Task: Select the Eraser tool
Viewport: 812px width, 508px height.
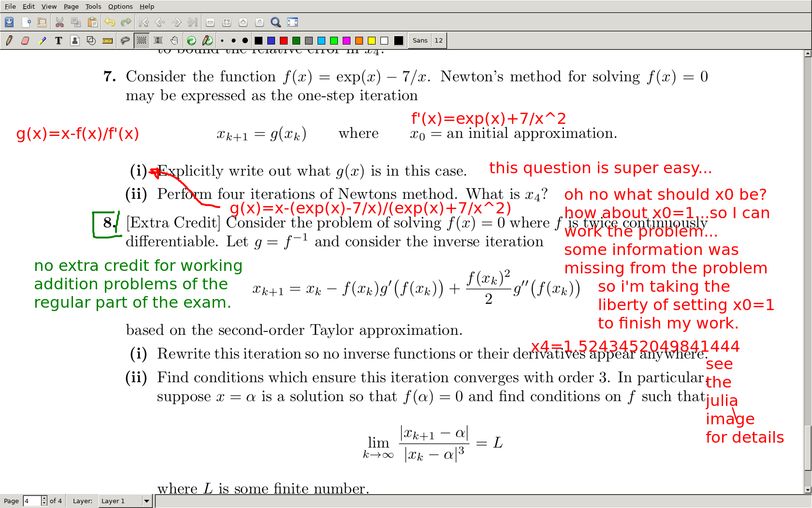Action: 25,41
